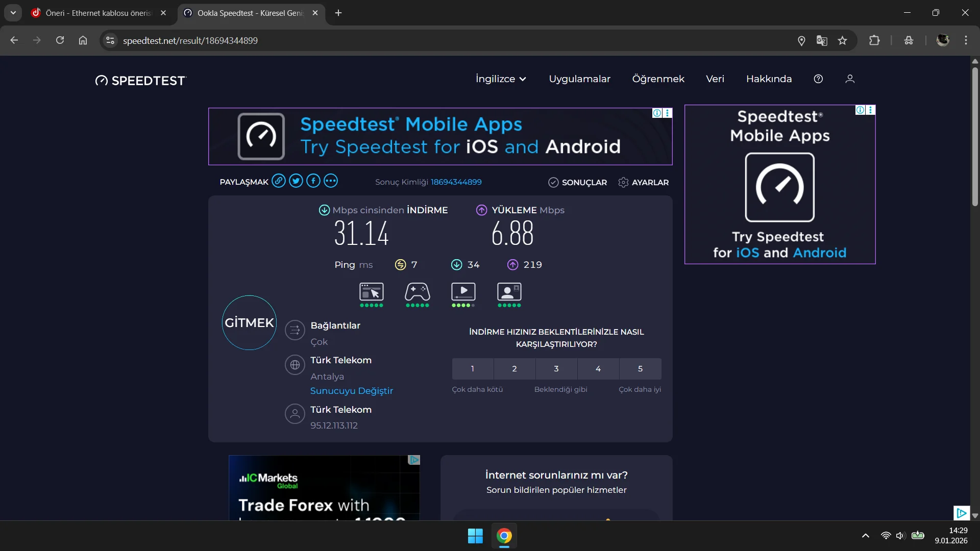This screenshot has width=980, height=551.
Task: Click the Sunucuyu Değiştir link
Action: pyautogui.click(x=352, y=391)
